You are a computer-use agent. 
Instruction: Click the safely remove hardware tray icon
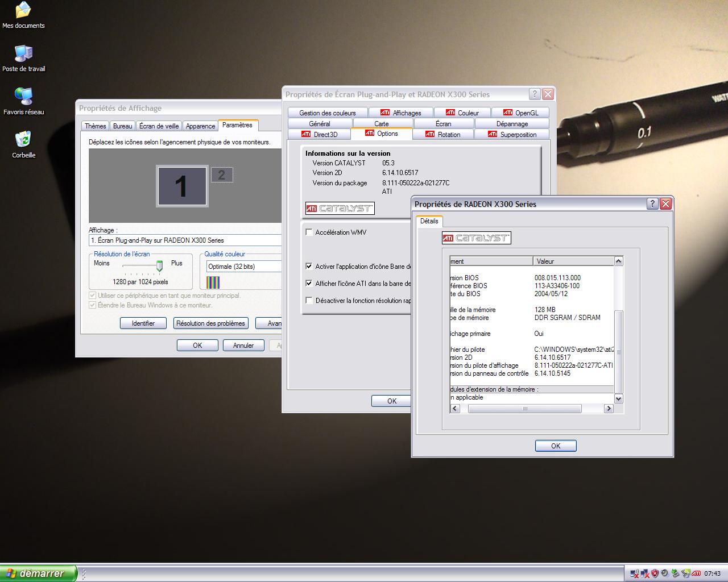(x=675, y=573)
